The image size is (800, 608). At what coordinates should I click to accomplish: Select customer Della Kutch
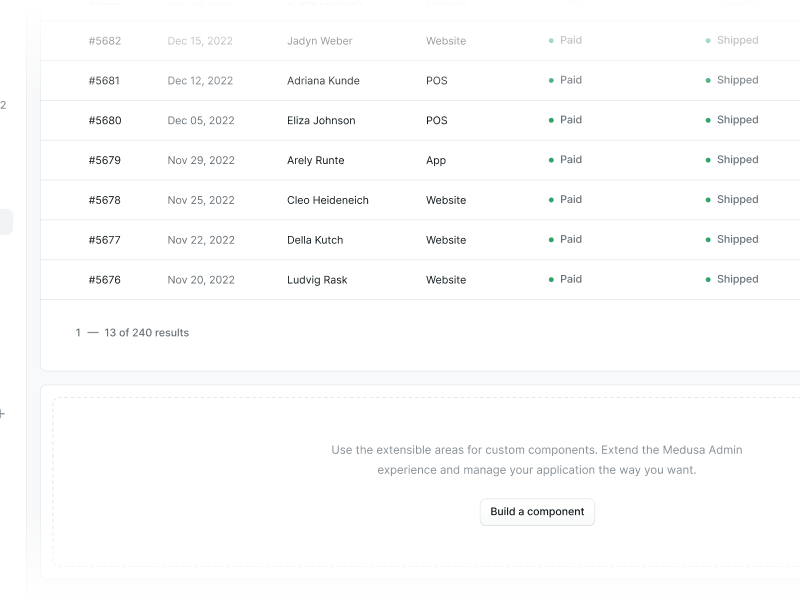(315, 240)
